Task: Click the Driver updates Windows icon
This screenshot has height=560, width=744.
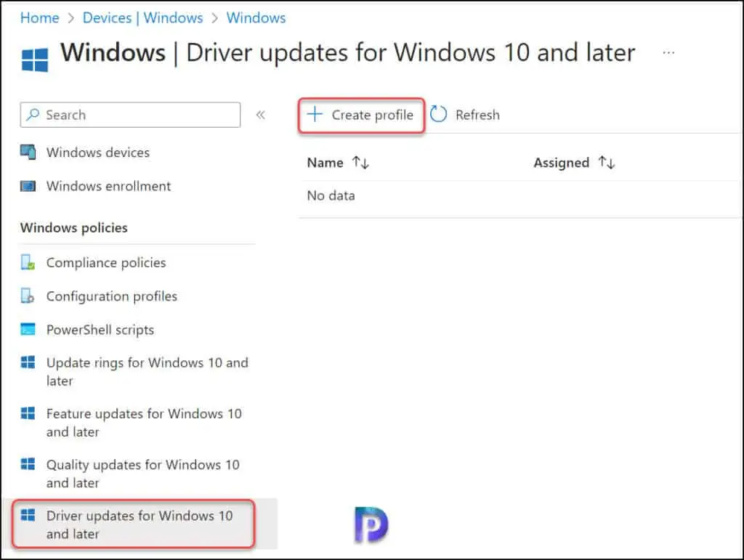Action: [x=28, y=515]
